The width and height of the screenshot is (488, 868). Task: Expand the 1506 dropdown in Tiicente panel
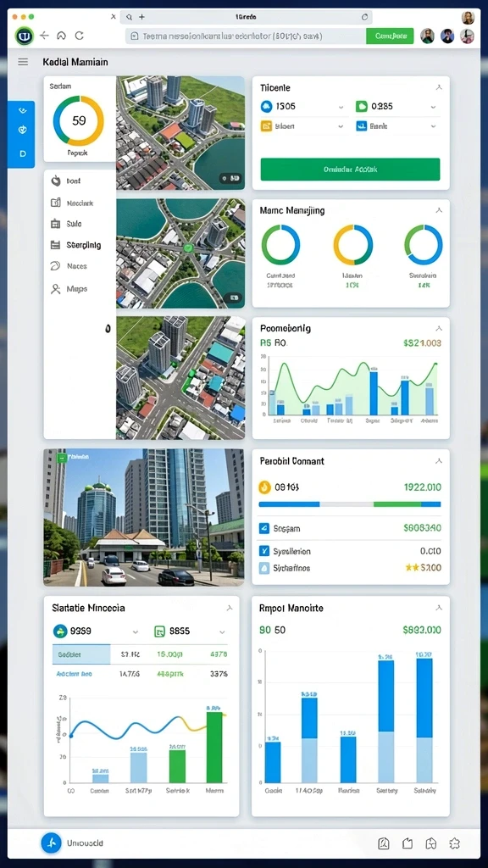(341, 107)
